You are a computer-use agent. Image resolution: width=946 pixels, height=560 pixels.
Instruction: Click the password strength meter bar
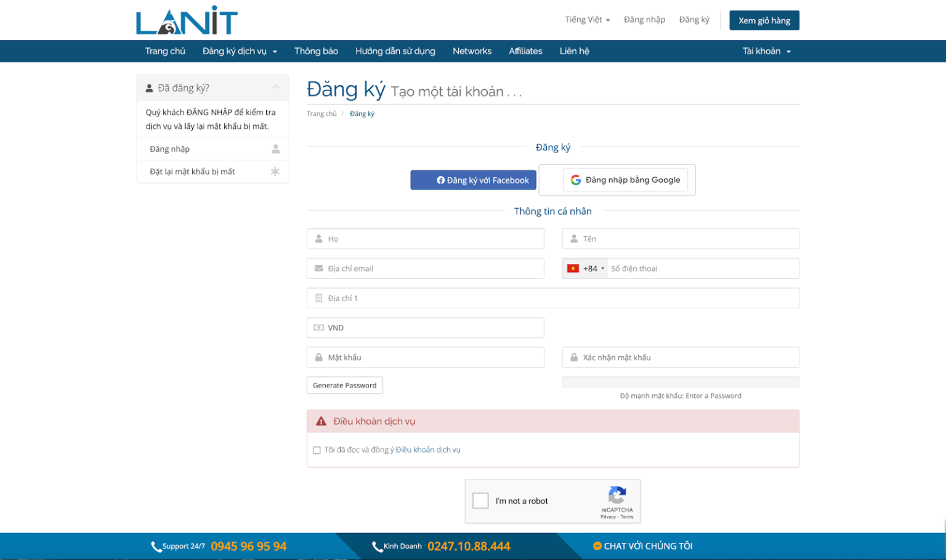(x=681, y=382)
